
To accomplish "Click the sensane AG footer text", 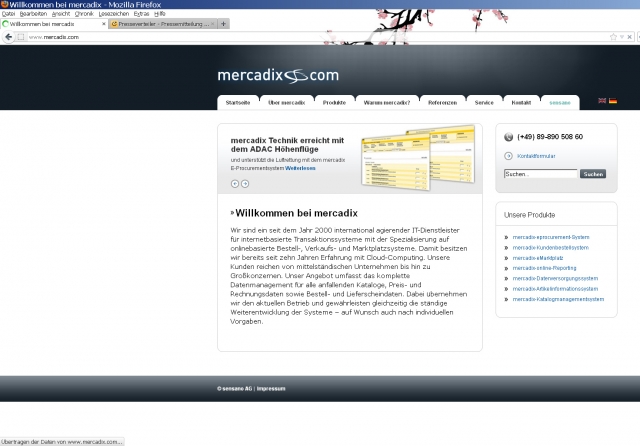I will 237,388.
